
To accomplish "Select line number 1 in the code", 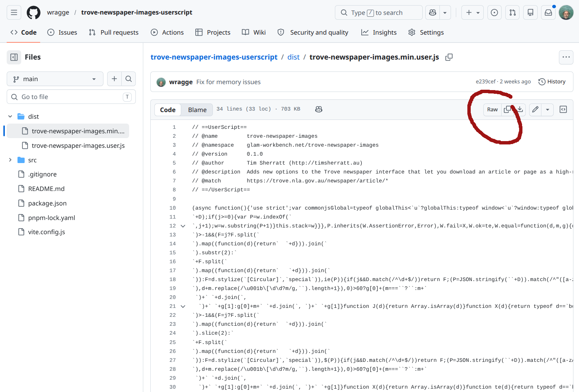I will (x=174, y=127).
